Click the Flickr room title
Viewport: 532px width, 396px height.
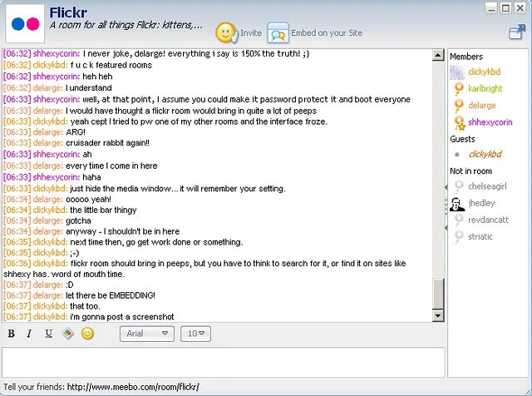68,12
